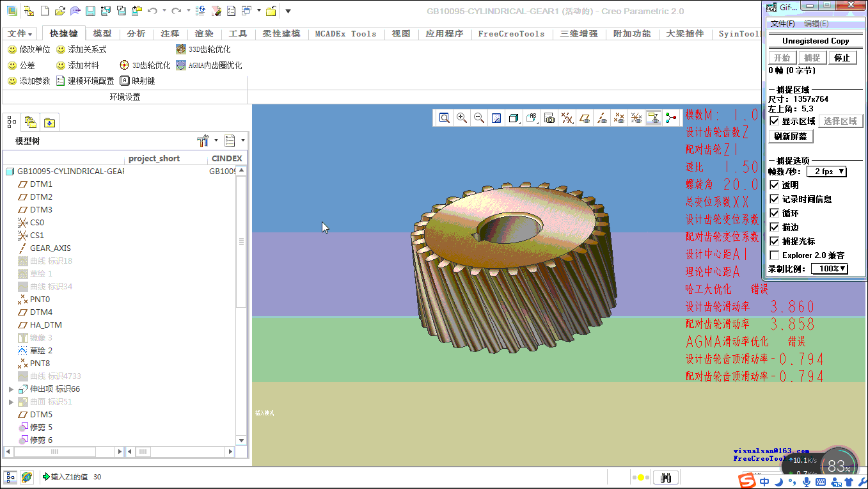Click AGMA内齿圈优化 command
Viewport: 868px width, 489px height.
[x=209, y=65]
